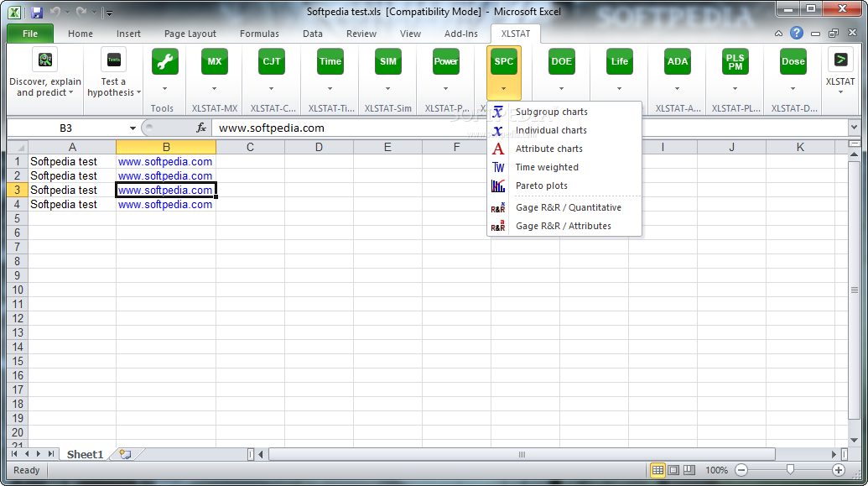Image resolution: width=868 pixels, height=486 pixels.
Task: Select the Sheet1 worksheet tab
Action: [x=85, y=454]
